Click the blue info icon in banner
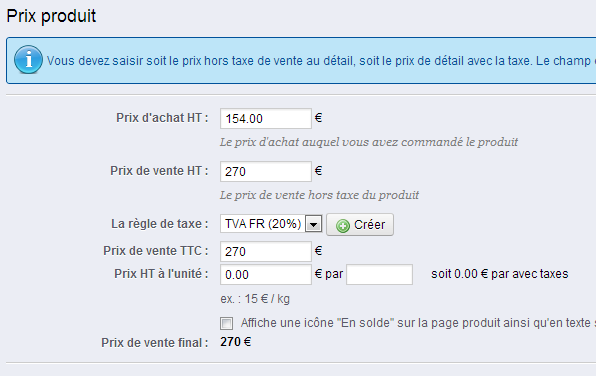 [x=28, y=60]
